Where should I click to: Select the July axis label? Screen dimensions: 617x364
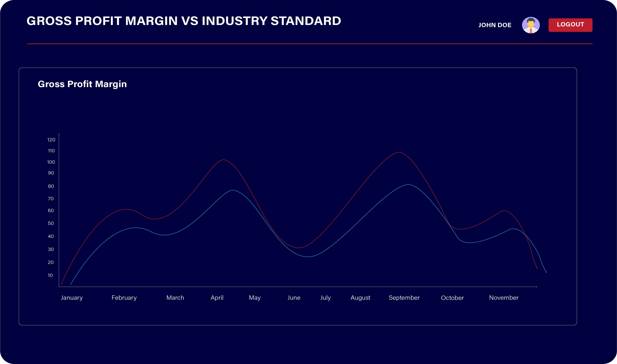pyautogui.click(x=325, y=298)
